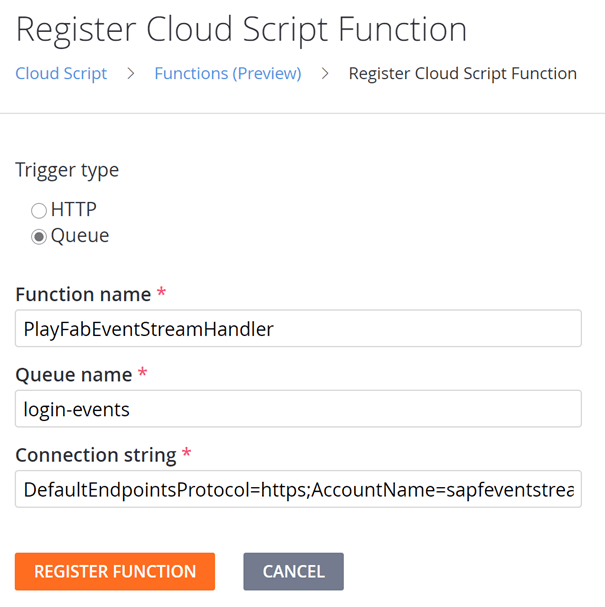This screenshot has height=607, width=605.
Task: Click the HTTP option label text
Action: 73,210
